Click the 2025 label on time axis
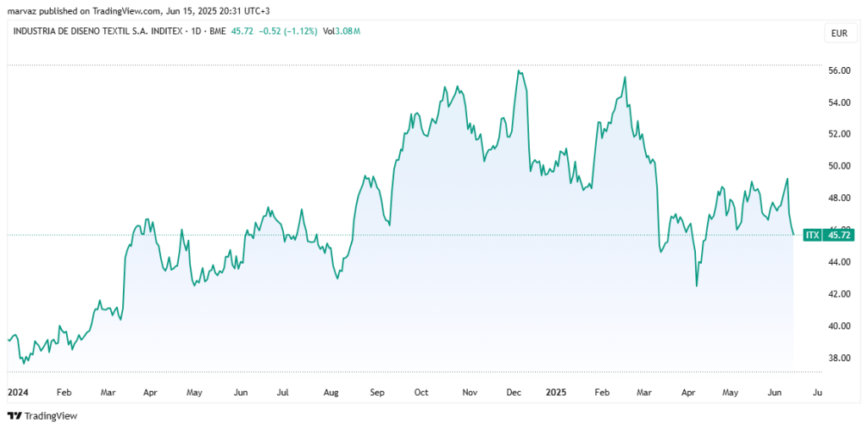The height and width of the screenshot is (429, 868). click(556, 393)
